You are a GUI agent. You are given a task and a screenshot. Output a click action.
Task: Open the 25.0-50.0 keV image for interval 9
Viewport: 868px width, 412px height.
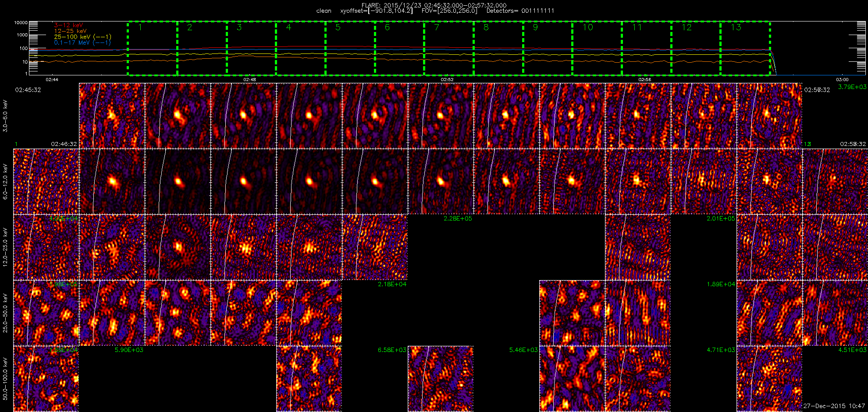click(572, 313)
